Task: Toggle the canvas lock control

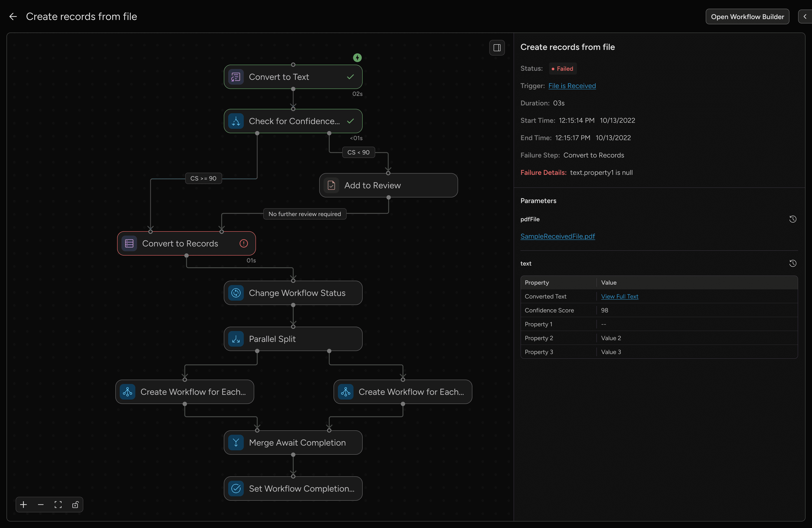Action: 75,505
